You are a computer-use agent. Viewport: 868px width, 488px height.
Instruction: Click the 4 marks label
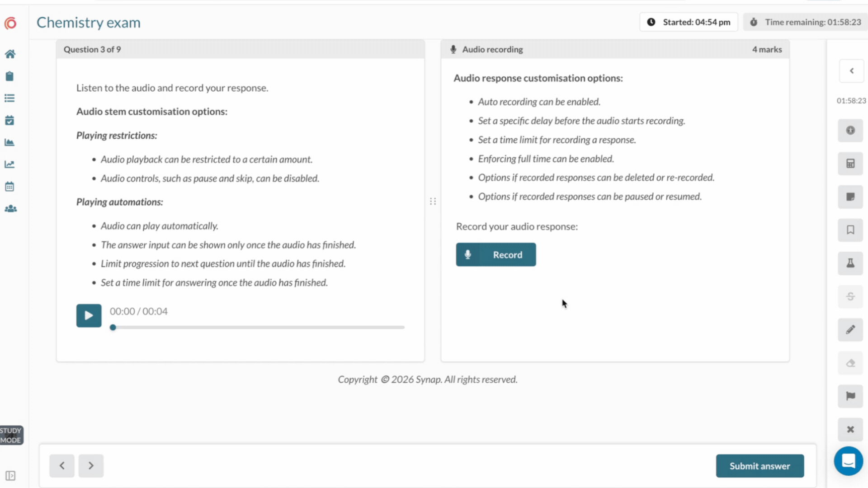pyautogui.click(x=767, y=49)
